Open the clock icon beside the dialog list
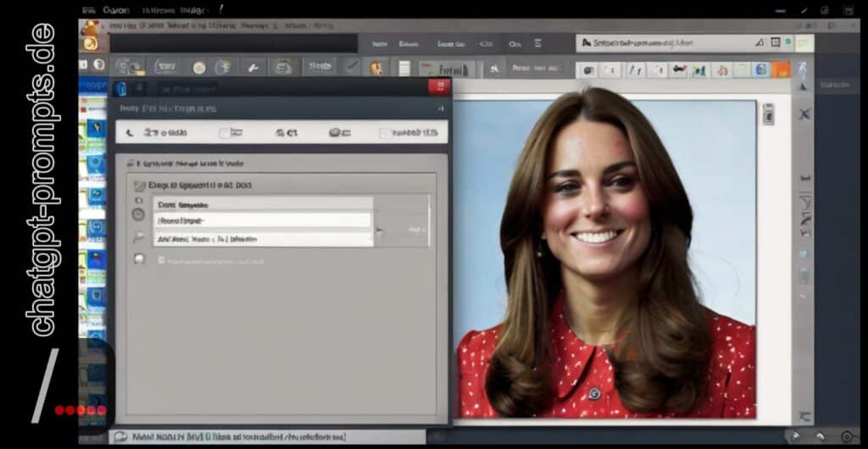This screenshot has height=449, width=868. 138,215
